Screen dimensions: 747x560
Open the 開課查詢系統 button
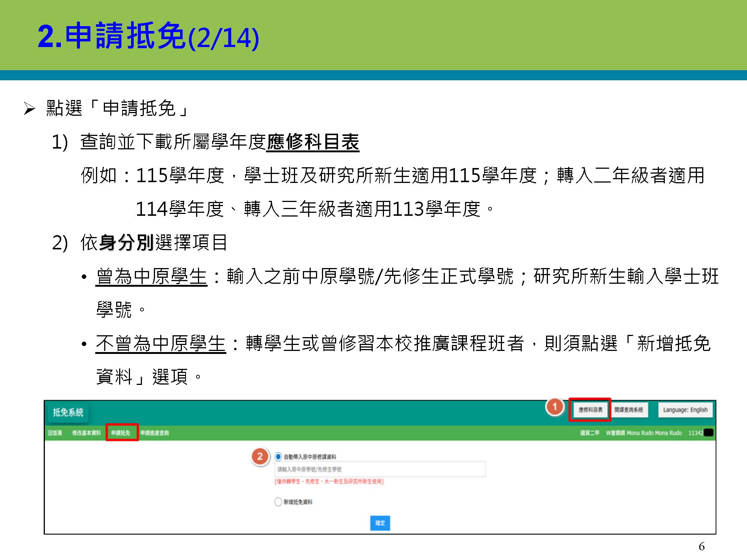629,410
